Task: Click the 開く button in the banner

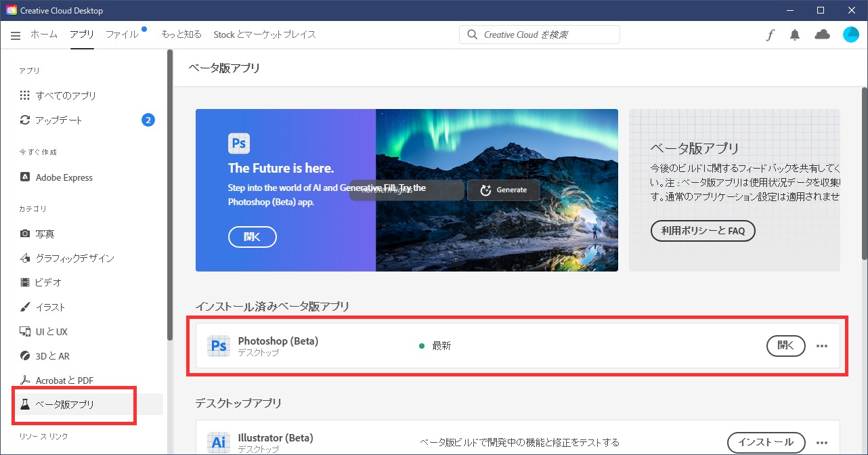Action: pos(253,236)
